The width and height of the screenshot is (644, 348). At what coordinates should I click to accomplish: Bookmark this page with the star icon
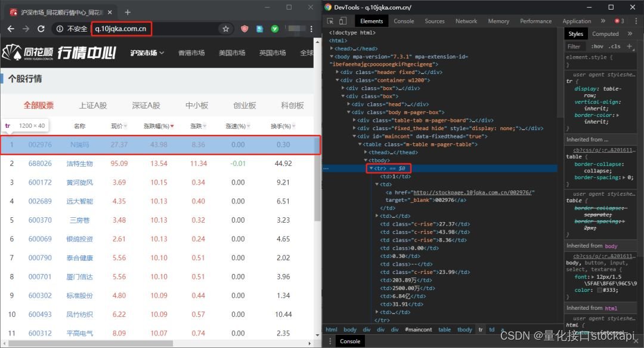[225, 29]
